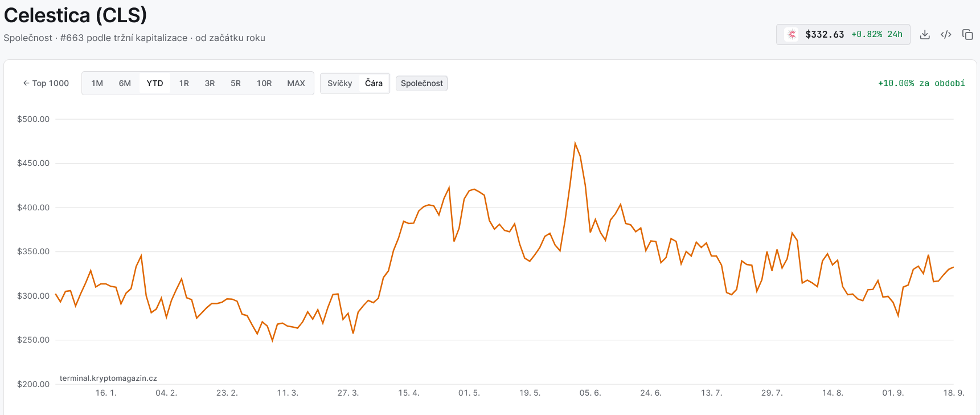The height and width of the screenshot is (415, 980).
Task: Click the $450.00 axis label
Action: point(33,163)
